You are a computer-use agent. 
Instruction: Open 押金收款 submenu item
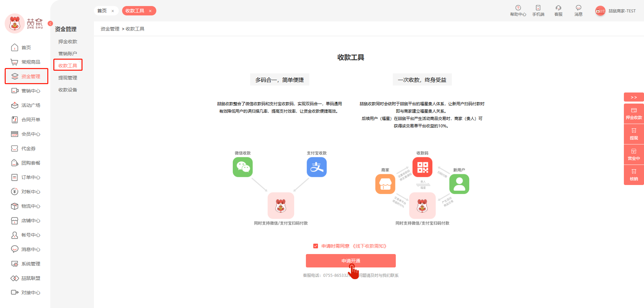[68, 42]
